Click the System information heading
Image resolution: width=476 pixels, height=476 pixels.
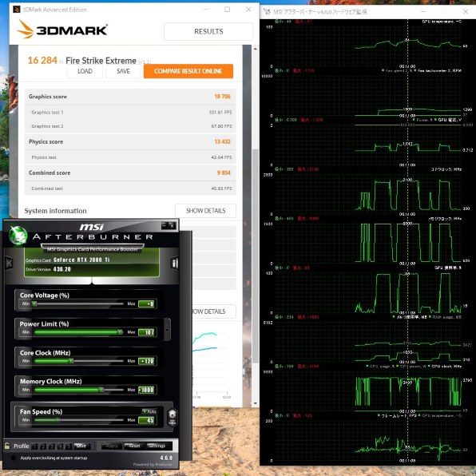pyautogui.click(x=55, y=211)
